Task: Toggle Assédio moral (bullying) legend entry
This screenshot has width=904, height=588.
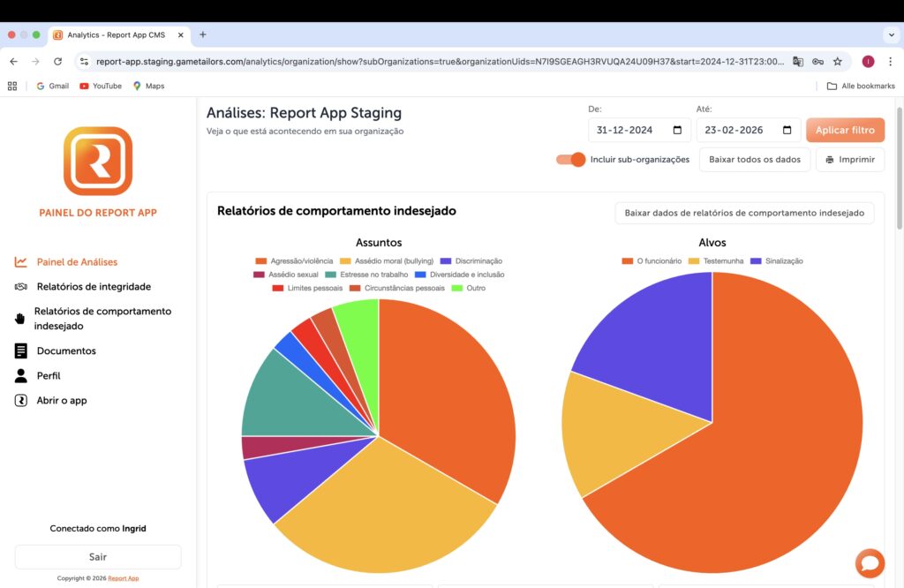Action: coord(387,261)
